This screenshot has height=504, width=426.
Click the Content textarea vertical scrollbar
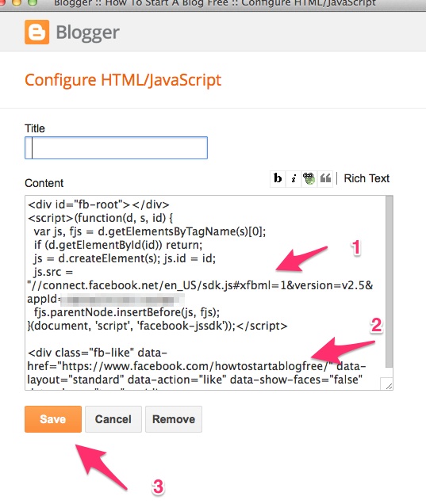pyautogui.click(x=390, y=281)
